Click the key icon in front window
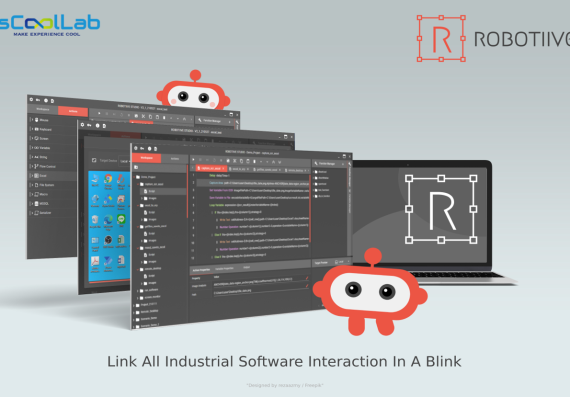The image size is (570, 397). (142, 148)
